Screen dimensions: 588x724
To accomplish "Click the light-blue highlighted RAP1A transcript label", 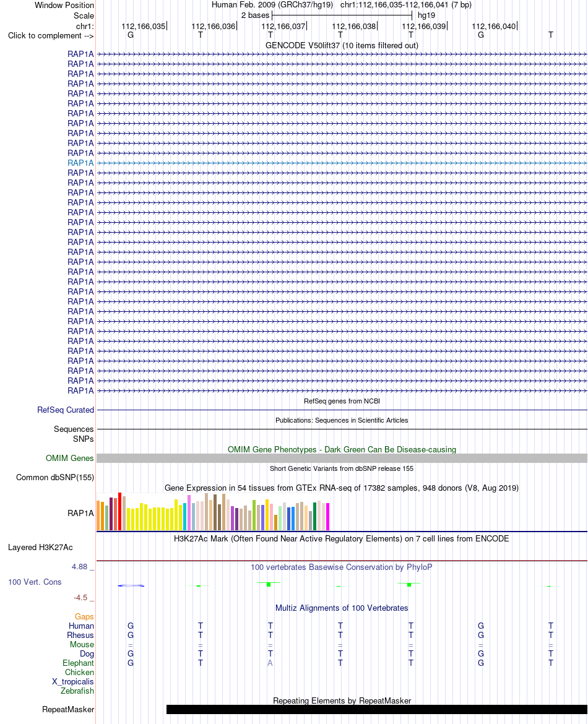I will [80, 163].
